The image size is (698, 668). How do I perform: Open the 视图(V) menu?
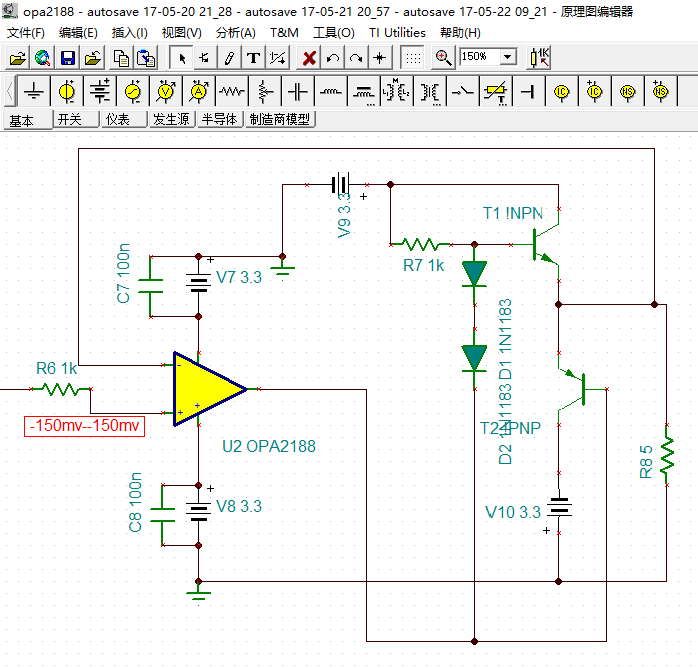click(x=182, y=32)
